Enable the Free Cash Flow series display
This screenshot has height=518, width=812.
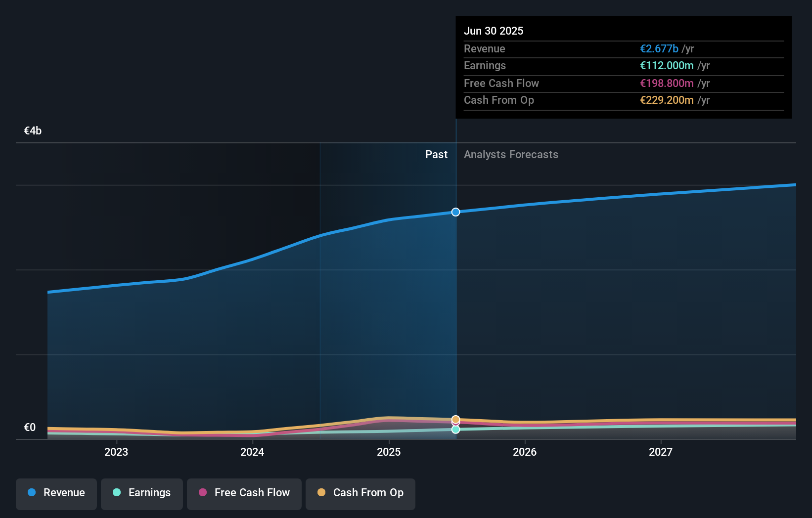(244, 493)
